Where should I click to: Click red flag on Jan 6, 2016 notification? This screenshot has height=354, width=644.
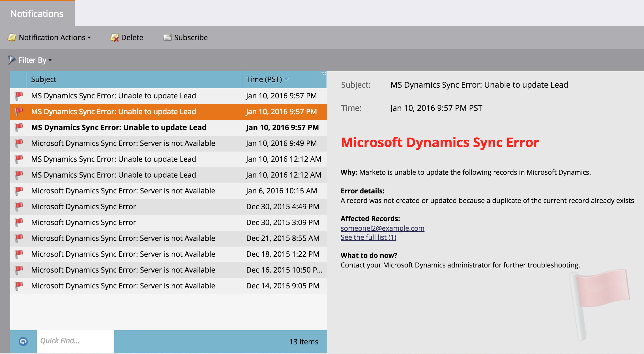pos(19,191)
